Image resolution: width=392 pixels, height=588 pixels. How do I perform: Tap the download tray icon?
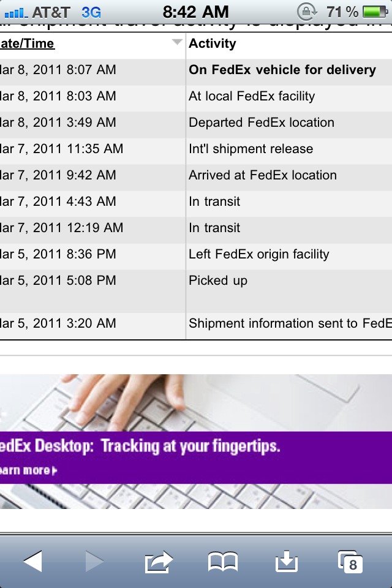click(287, 562)
